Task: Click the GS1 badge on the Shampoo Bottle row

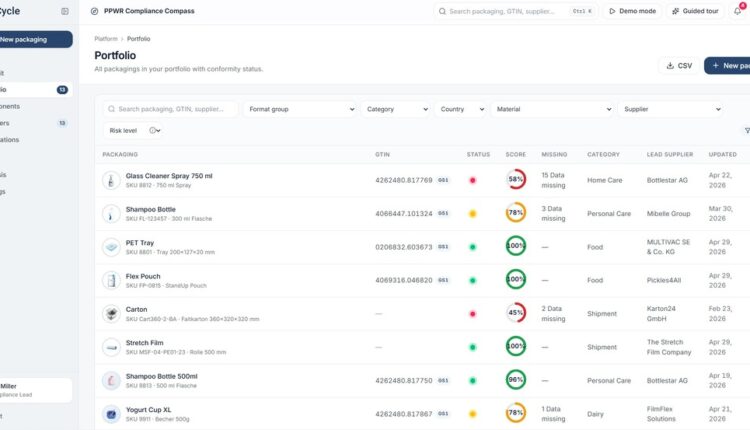Action: [x=443, y=213]
